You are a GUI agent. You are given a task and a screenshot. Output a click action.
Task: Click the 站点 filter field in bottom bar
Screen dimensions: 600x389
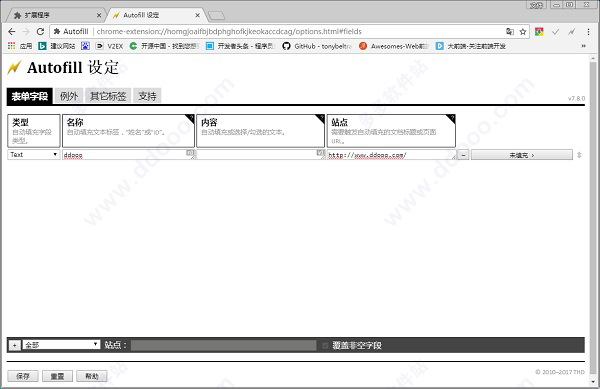(223, 345)
